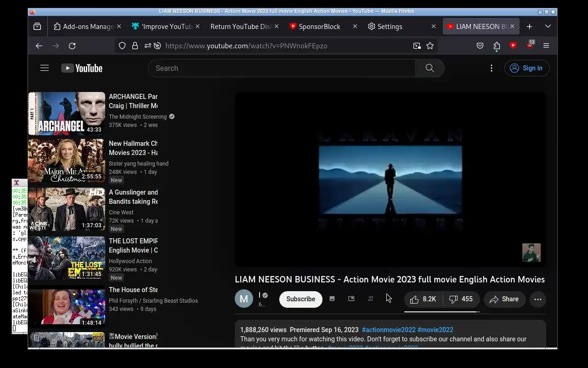Click Sister yang healing hand channel name
588x368 pixels.
coord(139,164)
